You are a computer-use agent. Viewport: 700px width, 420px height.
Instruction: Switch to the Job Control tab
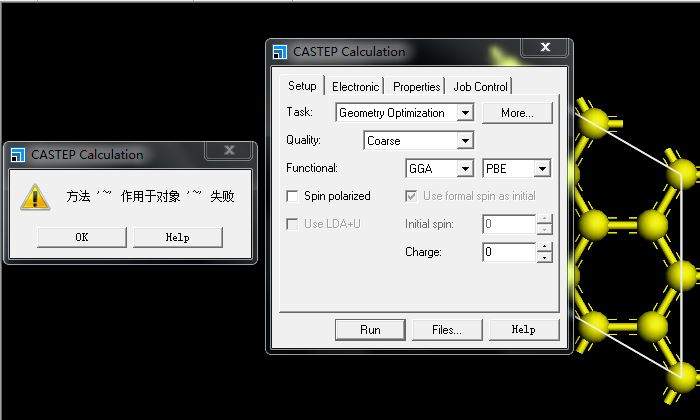pyautogui.click(x=480, y=87)
